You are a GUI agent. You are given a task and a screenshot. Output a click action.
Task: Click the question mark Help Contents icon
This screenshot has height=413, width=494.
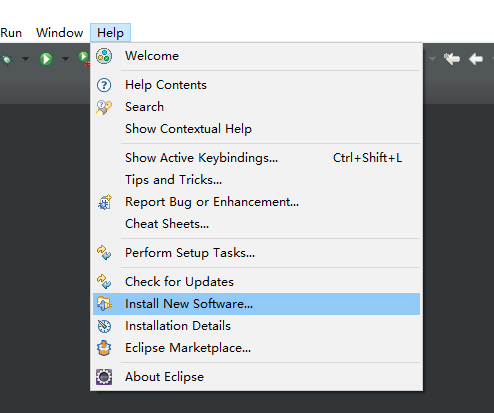[104, 85]
